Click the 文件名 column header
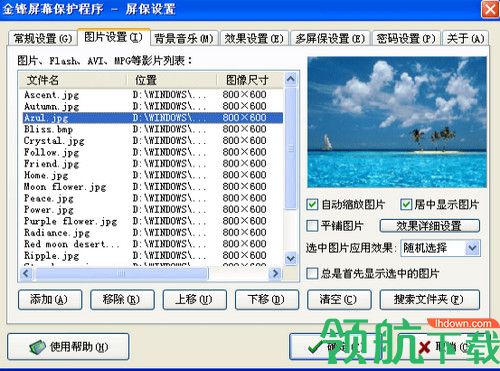Screen dimensions: 500x371 point(72,80)
